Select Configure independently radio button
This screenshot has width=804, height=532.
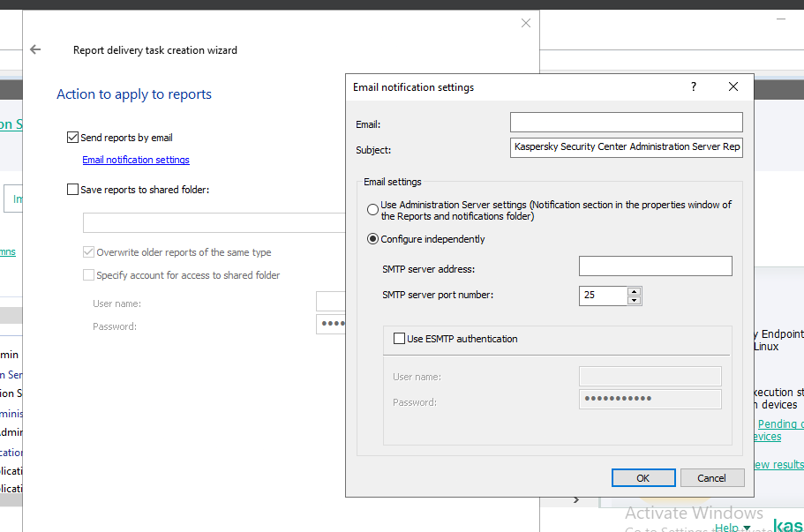[x=373, y=239]
